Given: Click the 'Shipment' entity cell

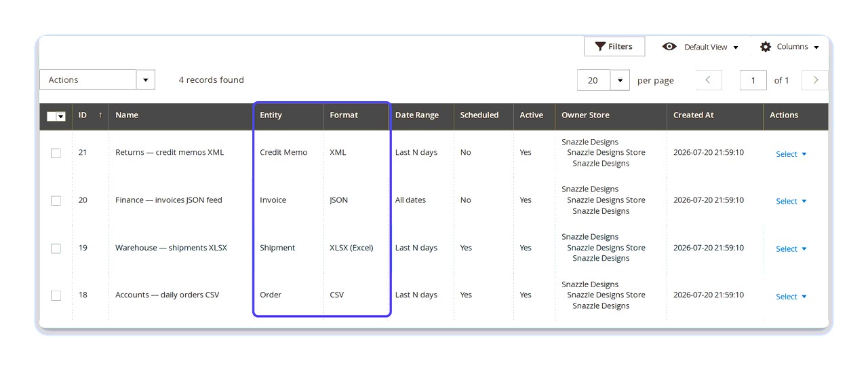Looking at the screenshot, I should [x=277, y=248].
